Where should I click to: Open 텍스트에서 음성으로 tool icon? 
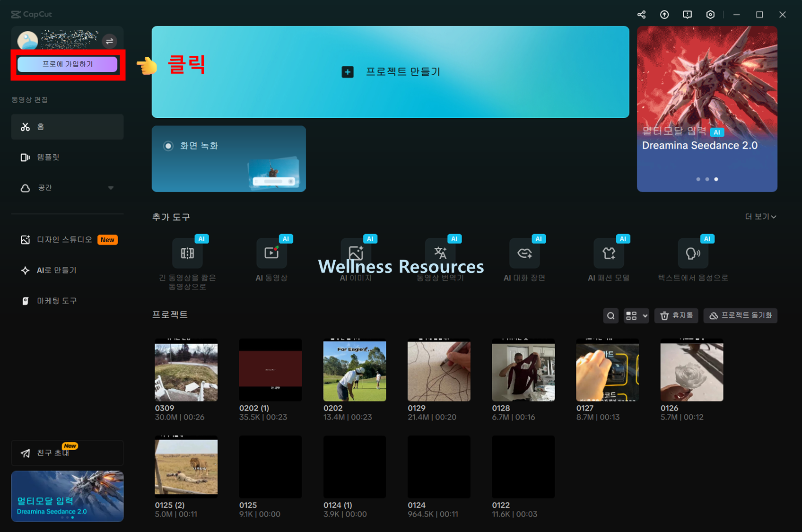(x=693, y=253)
